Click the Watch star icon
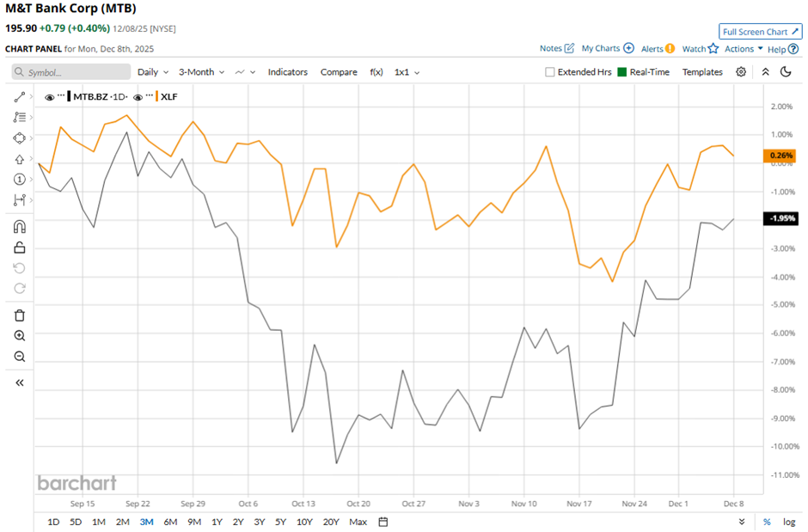 pos(713,48)
